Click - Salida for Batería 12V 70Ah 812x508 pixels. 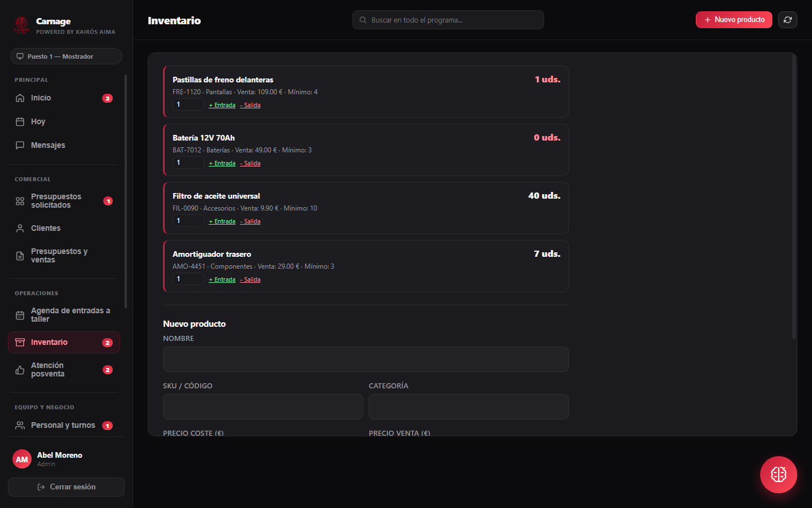(x=250, y=163)
